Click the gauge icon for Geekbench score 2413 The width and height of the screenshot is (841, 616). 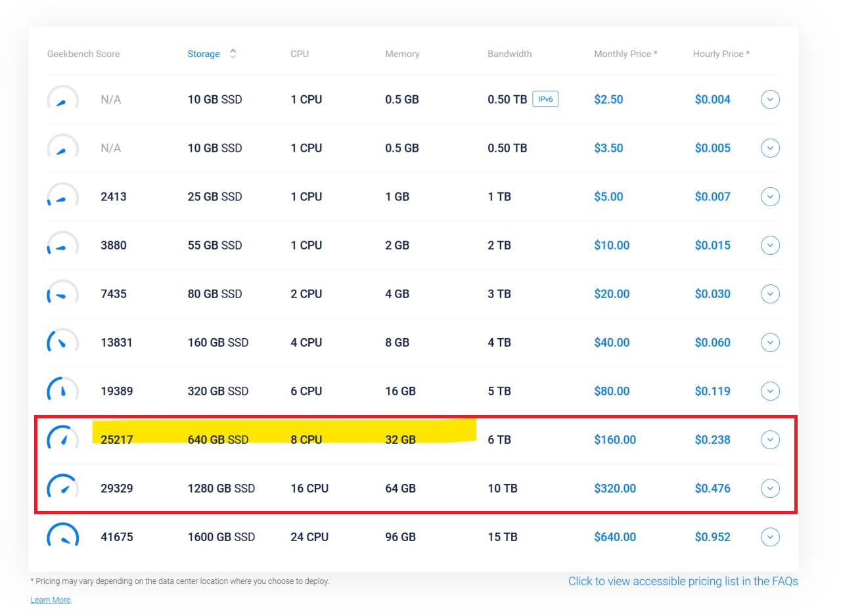coord(62,197)
